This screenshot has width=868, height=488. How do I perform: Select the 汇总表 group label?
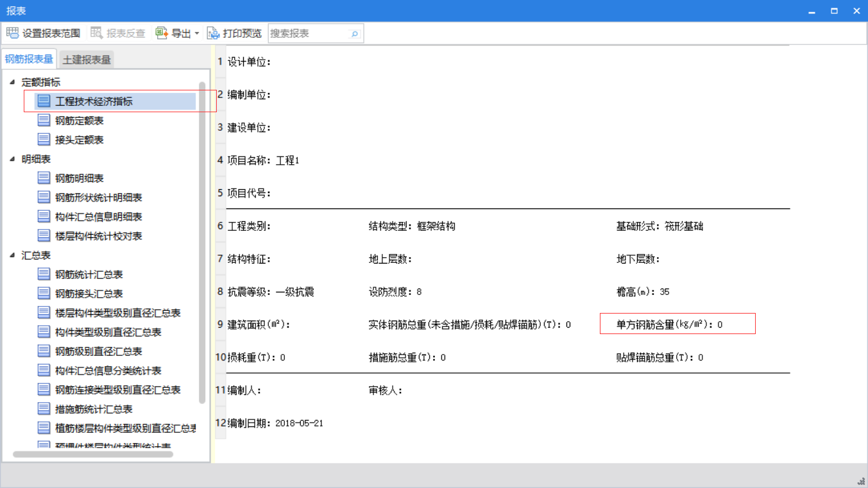(x=36, y=255)
